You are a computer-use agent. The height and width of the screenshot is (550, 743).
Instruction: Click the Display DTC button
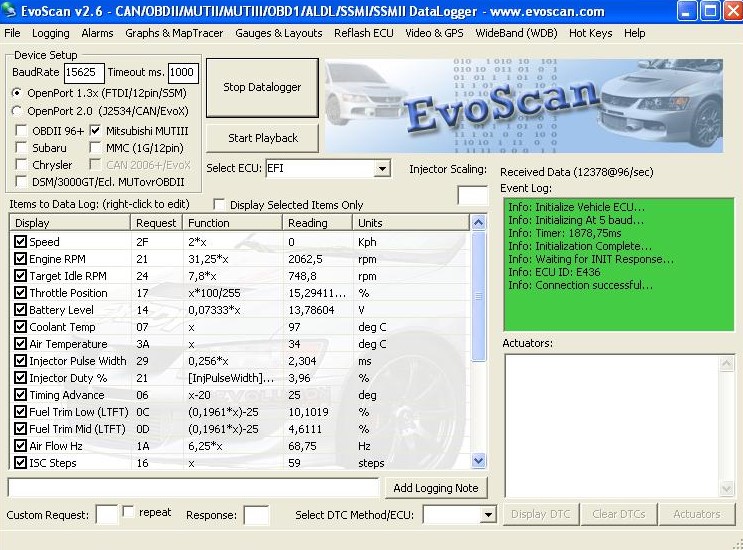pos(540,514)
